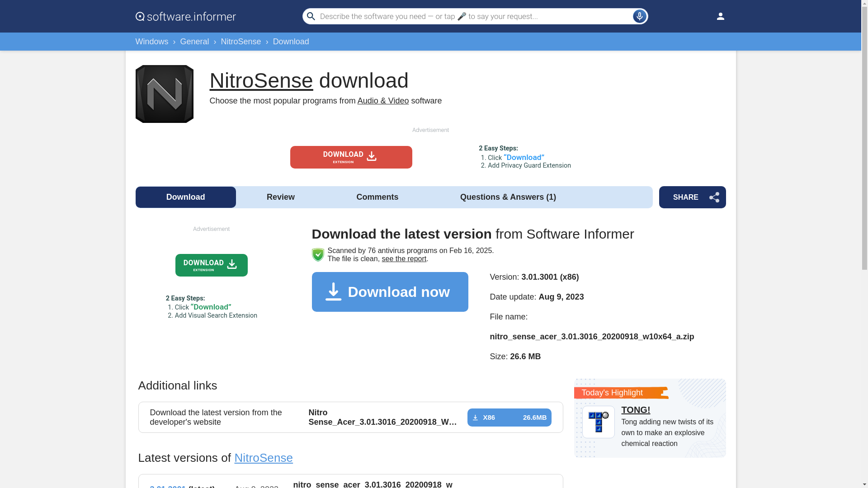868x488 pixels.
Task: Open the Nitro Sense_Acer file link
Action: coord(383,417)
